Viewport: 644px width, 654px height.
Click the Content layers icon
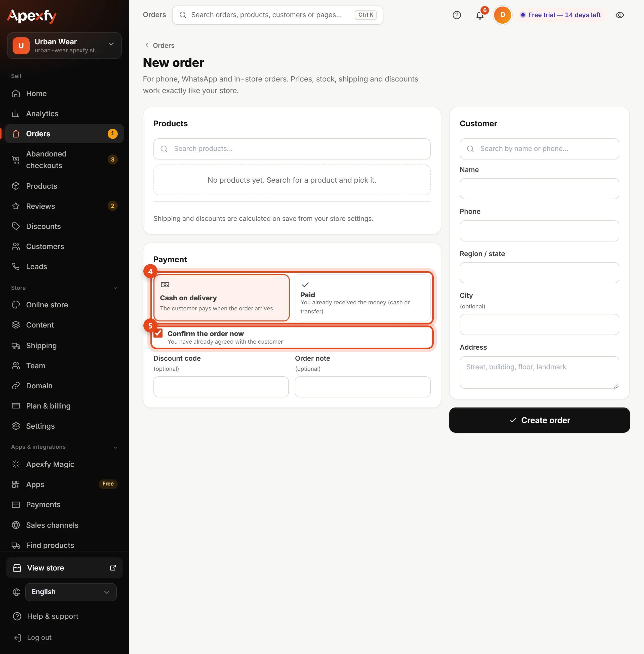coord(16,325)
